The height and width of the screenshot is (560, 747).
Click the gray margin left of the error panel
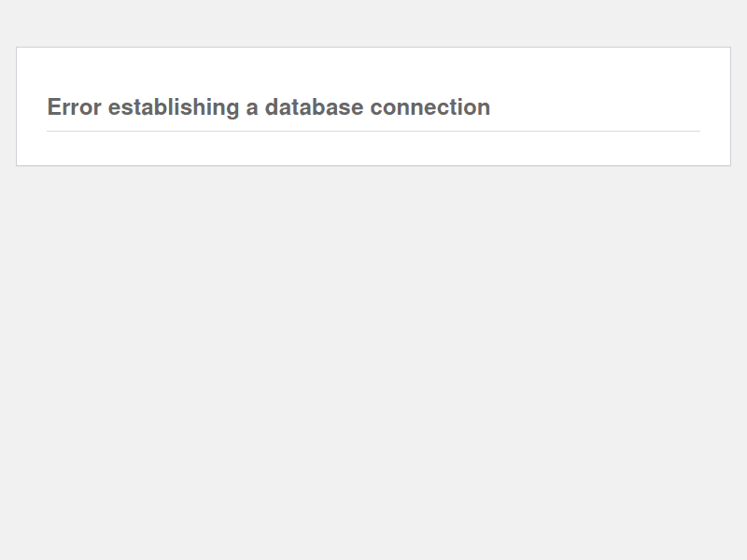point(7,106)
